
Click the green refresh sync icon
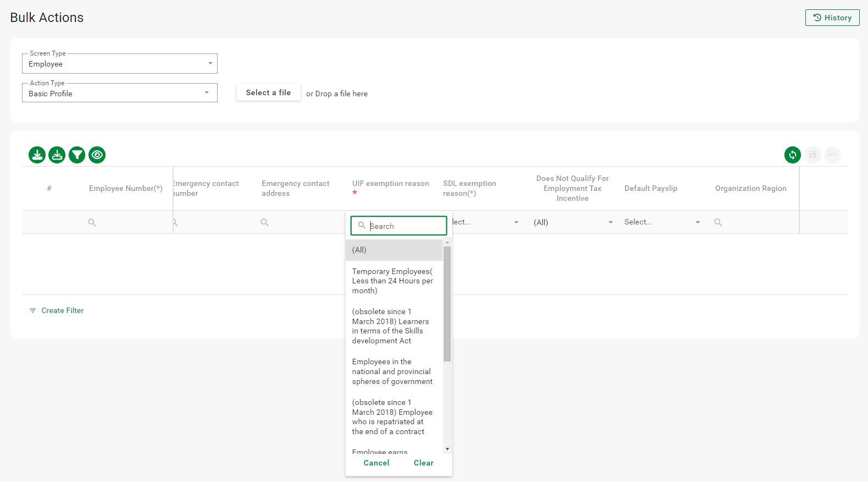(x=792, y=155)
